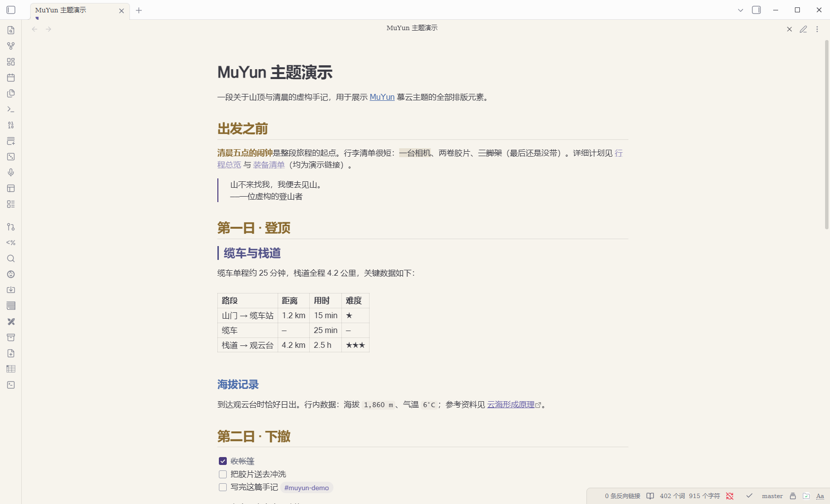Click the 402 个词 word count
This screenshot has height=504, width=830.
point(672,496)
